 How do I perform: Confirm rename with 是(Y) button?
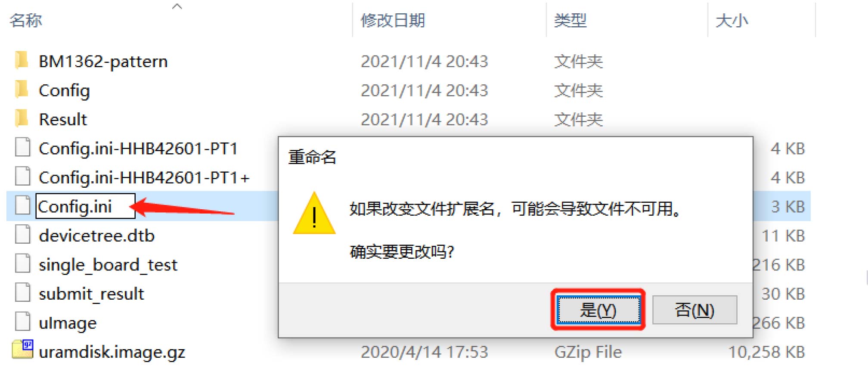pyautogui.click(x=598, y=310)
